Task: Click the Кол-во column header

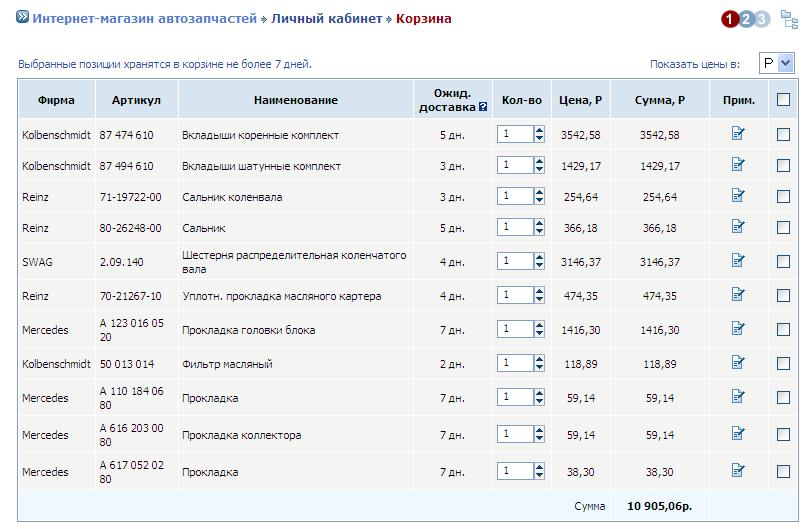Action: tap(521, 100)
